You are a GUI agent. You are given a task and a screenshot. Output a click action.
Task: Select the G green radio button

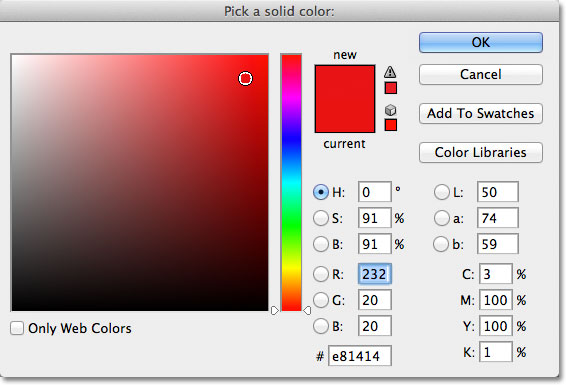point(321,300)
